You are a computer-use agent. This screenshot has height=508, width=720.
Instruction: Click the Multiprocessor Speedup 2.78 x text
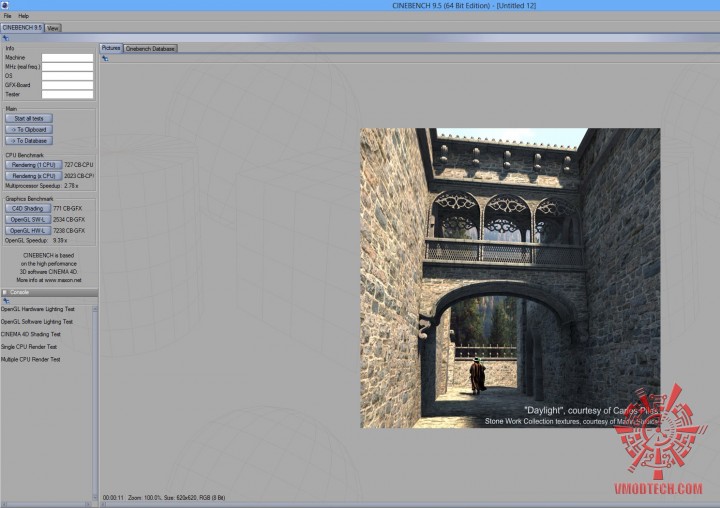pyautogui.click(x=42, y=186)
